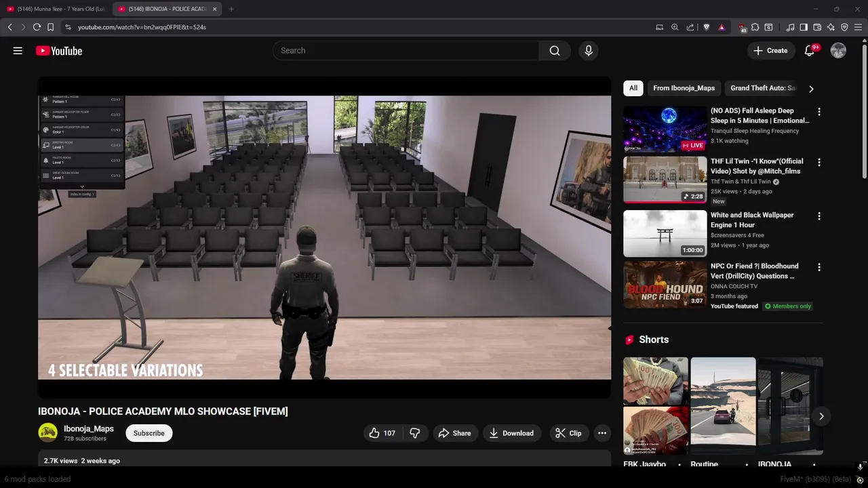This screenshot has width=868, height=488.
Task: Open Tranquil Sleep Healing Frequency channel
Action: (x=755, y=131)
